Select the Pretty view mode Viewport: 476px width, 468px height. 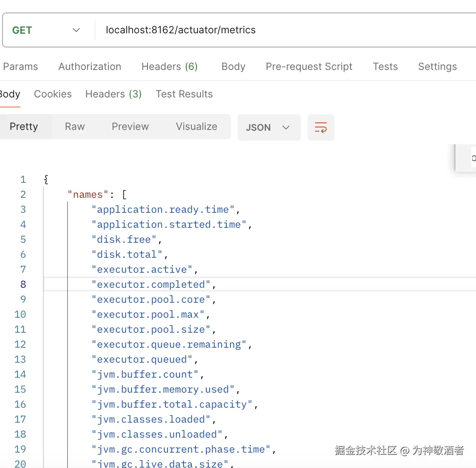point(24,127)
